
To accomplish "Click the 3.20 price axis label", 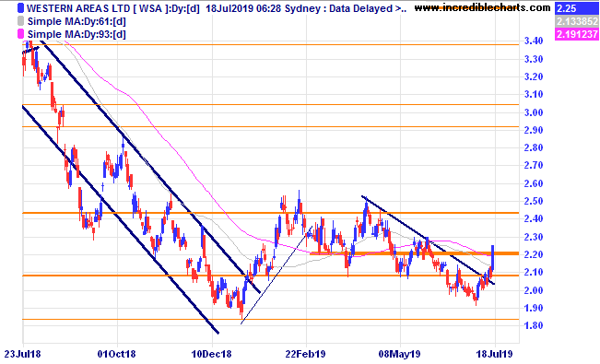I will pyautogui.click(x=534, y=76).
